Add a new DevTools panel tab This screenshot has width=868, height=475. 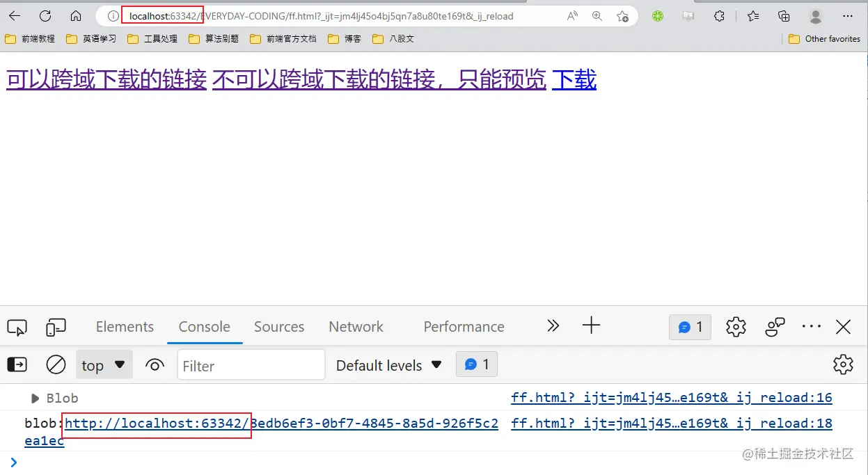[591, 325]
